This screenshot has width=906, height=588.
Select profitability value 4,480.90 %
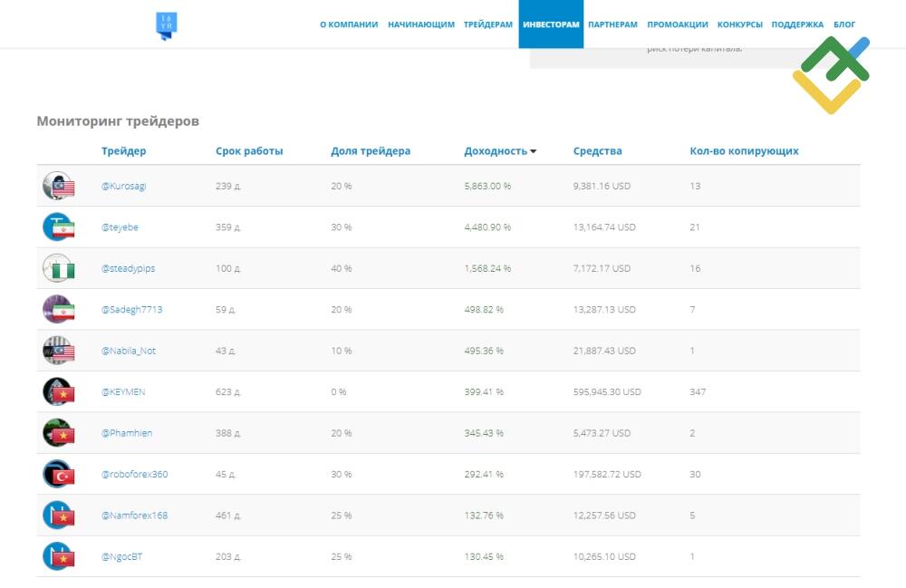487,227
